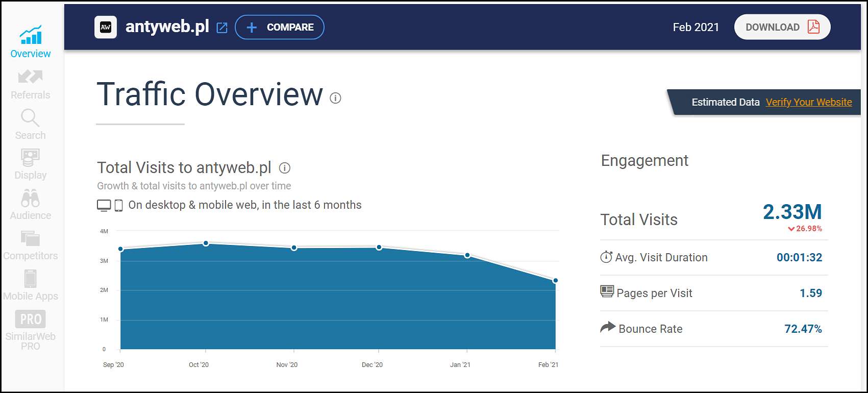This screenshot has height=393, width=868.
Task: Click the Pages per Visit icon
Action: point(607,292)
